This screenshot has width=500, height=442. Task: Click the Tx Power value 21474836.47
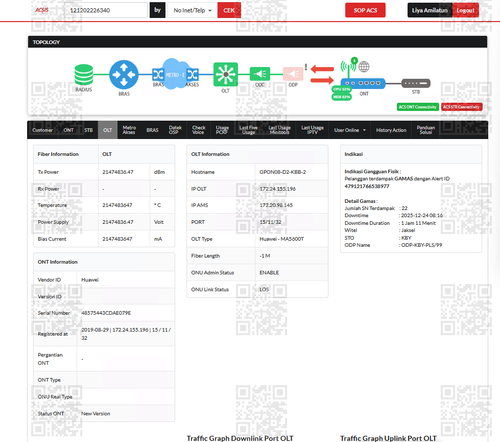[118, 172]
